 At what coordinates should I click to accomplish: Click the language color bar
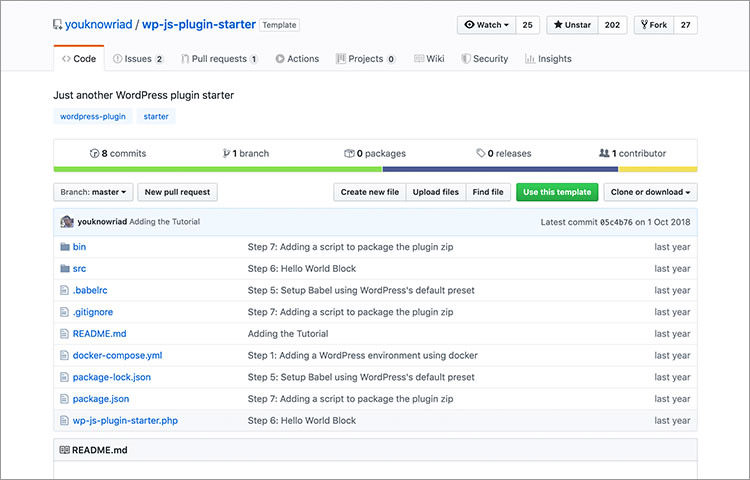click(x=375, y=170)
